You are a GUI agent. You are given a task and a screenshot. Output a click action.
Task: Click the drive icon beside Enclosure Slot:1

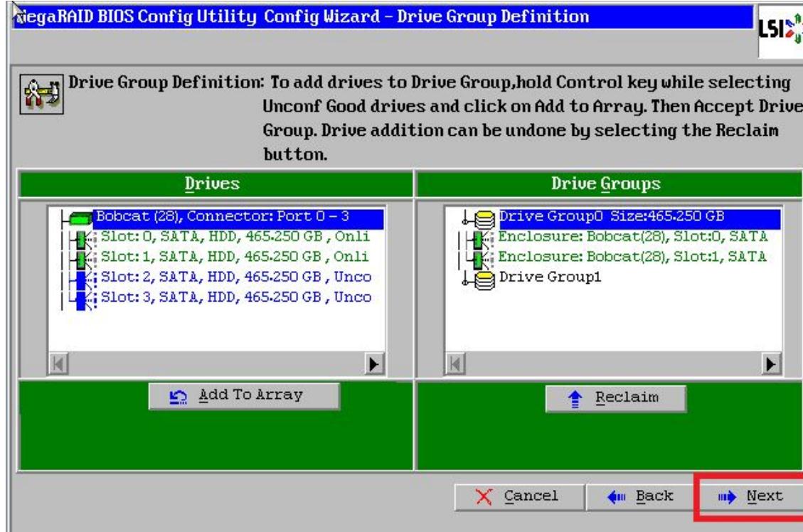click(x=482, y=259)
